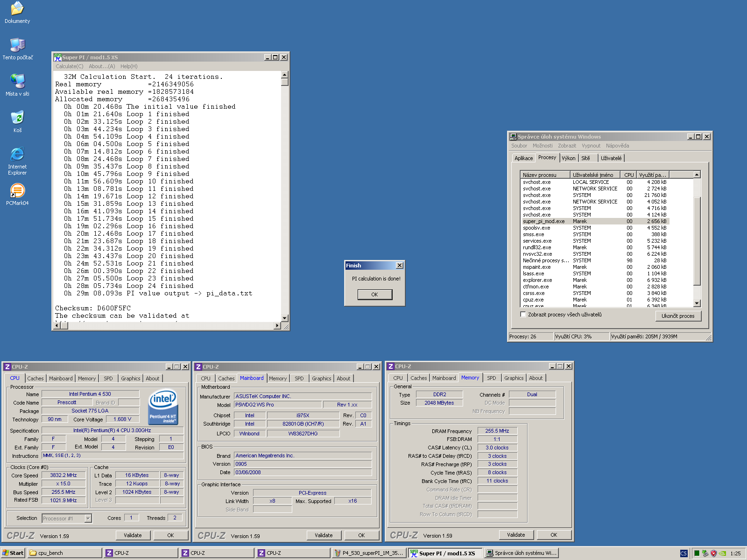This screenshot has width=747, height=560.
Task: Select the explorer.exe process row
Action: pos(595,280)
